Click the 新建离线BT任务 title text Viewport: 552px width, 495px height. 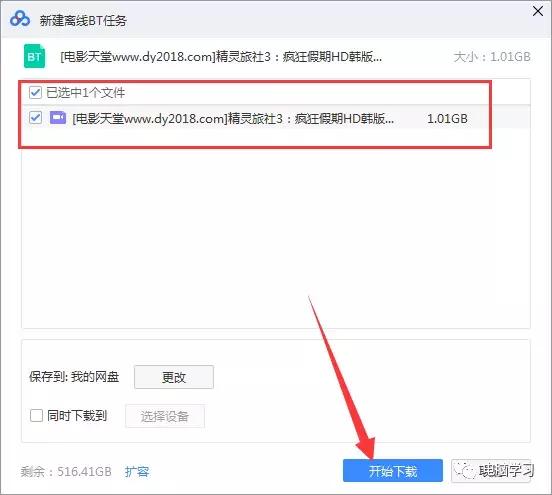click(83, 20)
